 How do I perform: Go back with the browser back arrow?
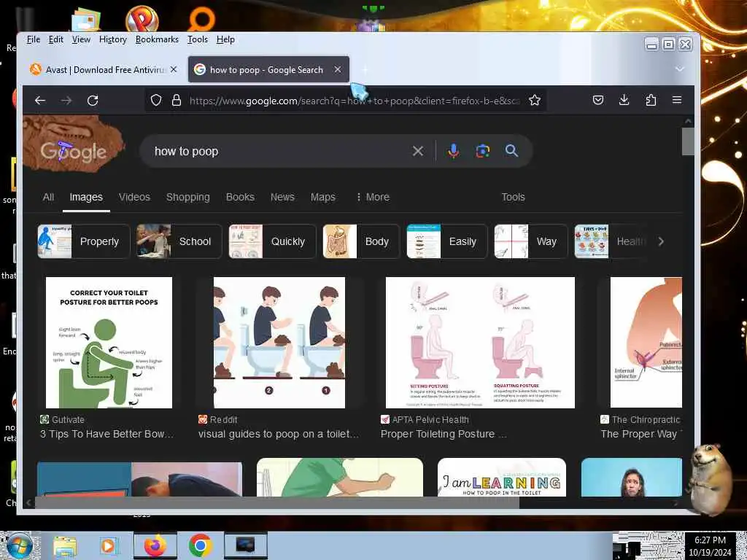click(40, 101)
